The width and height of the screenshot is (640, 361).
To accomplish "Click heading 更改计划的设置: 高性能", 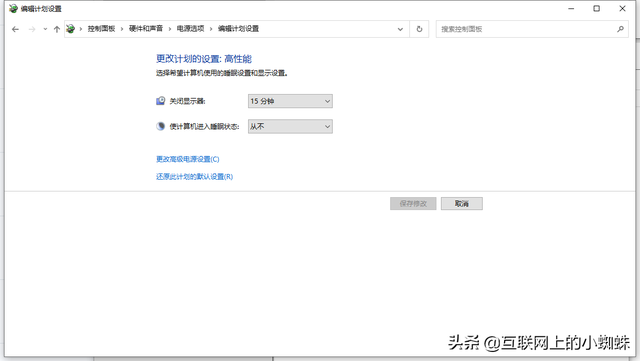I will coord(204,59).
